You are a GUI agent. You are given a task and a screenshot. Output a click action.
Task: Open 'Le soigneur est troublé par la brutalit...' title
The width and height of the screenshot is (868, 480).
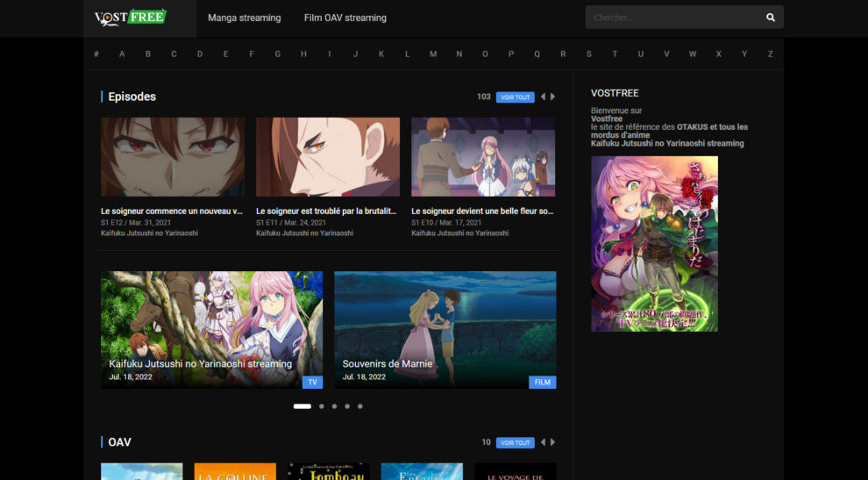326,211
